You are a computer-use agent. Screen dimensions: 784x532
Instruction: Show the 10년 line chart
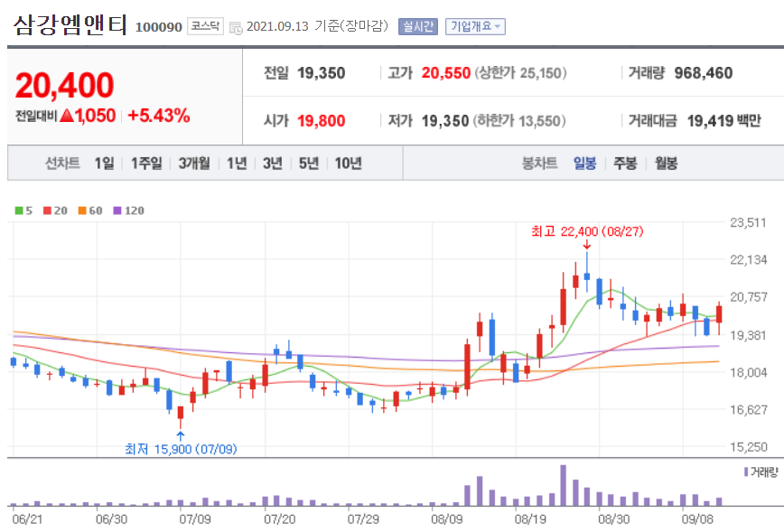pyautogui.click(x=349, y=163)
